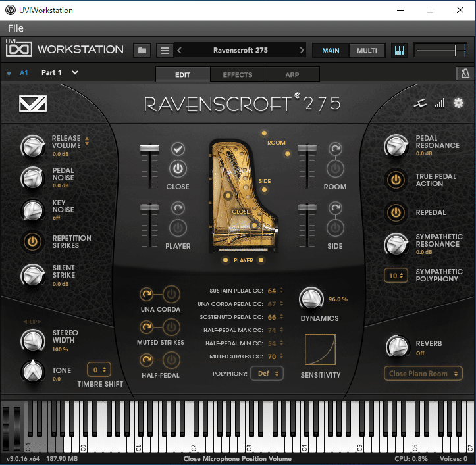Click the Ravenscroft 275 preset name
The width and height of the screenshot is (476, 465).
[240, 50]
